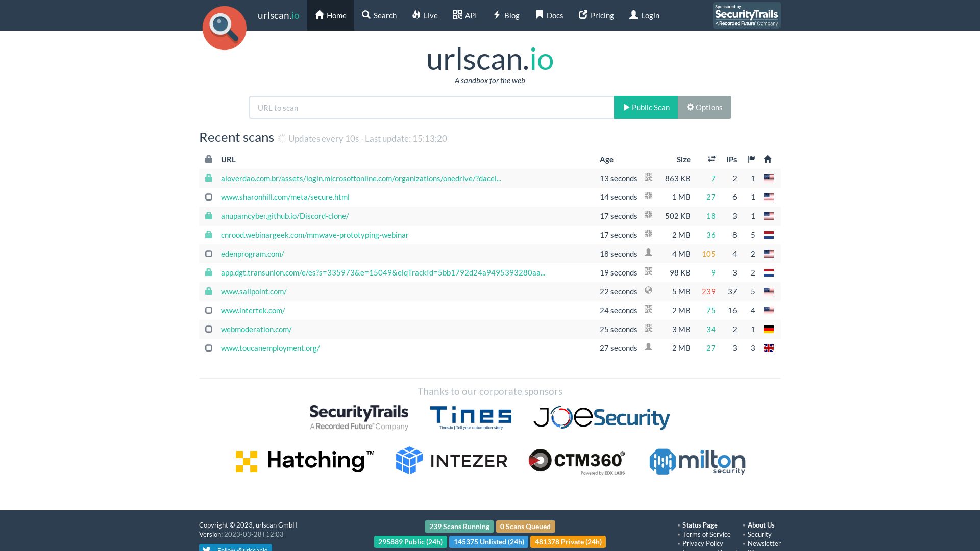Open aloverdao.com.br scan result
This screenshot has height=551, width=980.
pos(361,178)
